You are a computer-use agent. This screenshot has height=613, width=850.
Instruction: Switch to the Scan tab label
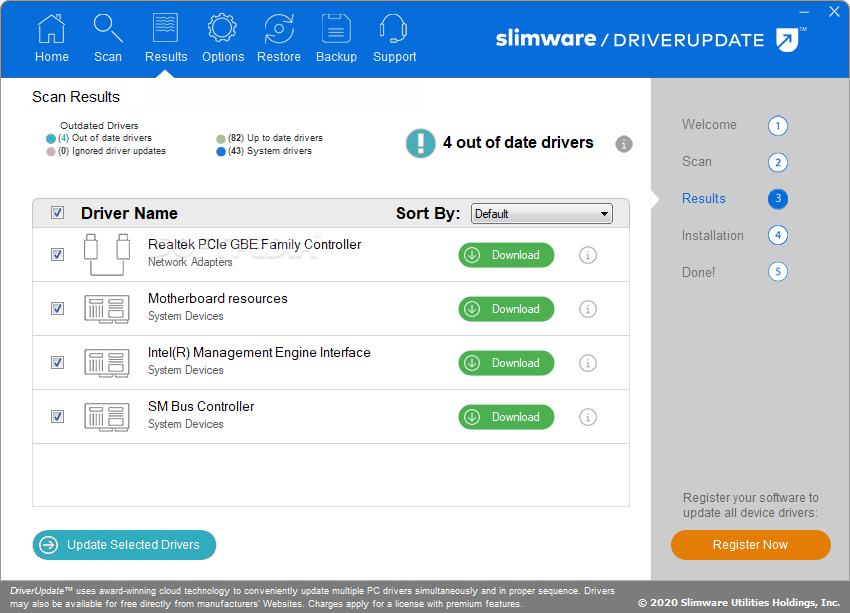108,56
